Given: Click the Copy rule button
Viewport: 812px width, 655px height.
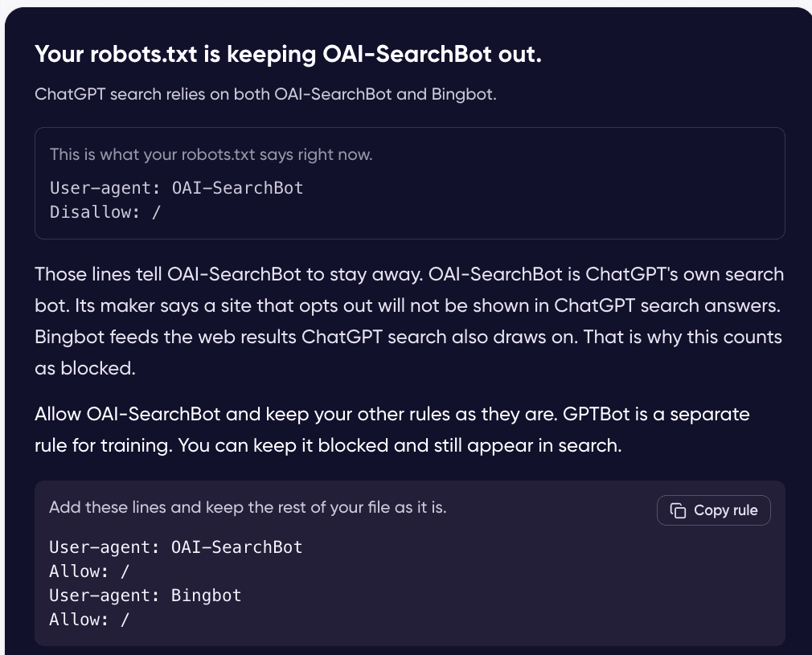Looking at the screenshot, I should 714,510.
